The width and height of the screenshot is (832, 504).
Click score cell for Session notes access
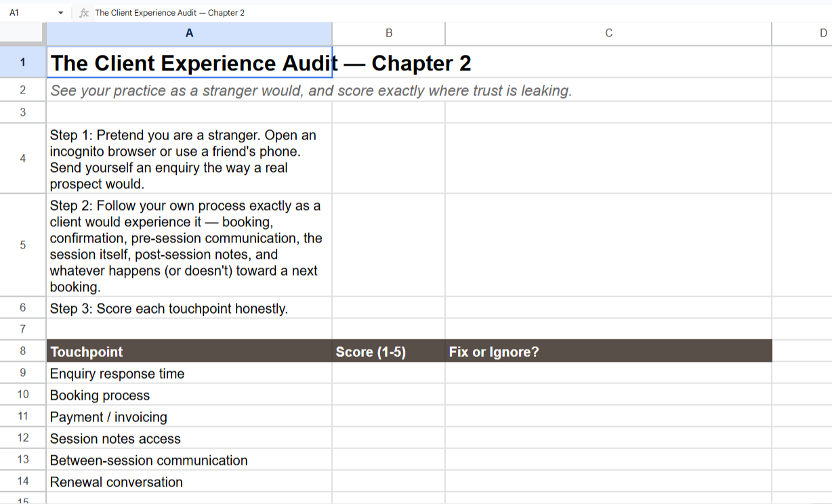[389, 438]
